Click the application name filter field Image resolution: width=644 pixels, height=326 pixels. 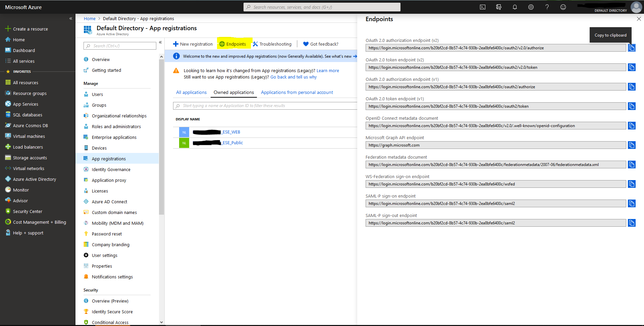265,106
